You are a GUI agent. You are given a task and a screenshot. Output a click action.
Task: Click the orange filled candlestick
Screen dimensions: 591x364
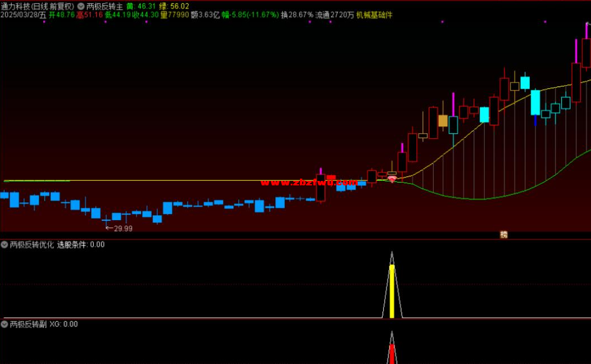[443, 121]
